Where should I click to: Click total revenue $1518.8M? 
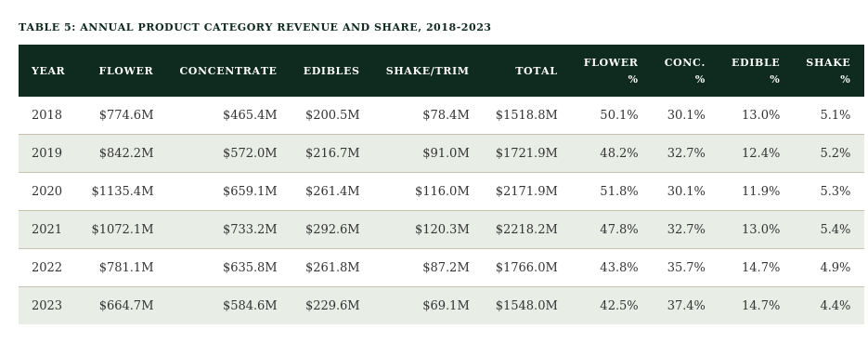click(526, 114)
